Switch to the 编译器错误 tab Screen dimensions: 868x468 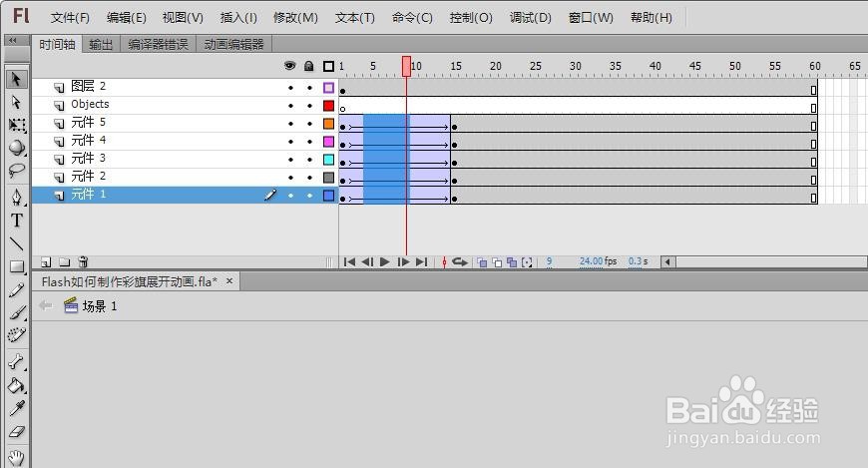pyautogui.click(x=159, y=44)
